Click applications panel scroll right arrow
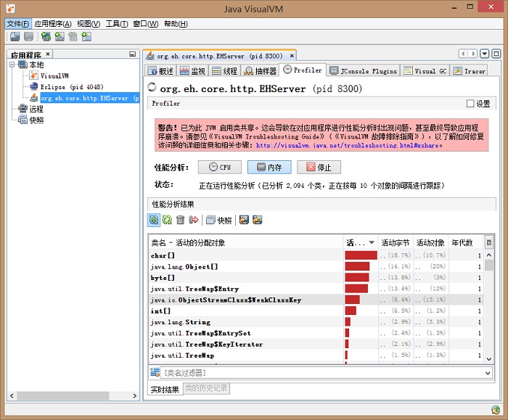 click(134, 395)
